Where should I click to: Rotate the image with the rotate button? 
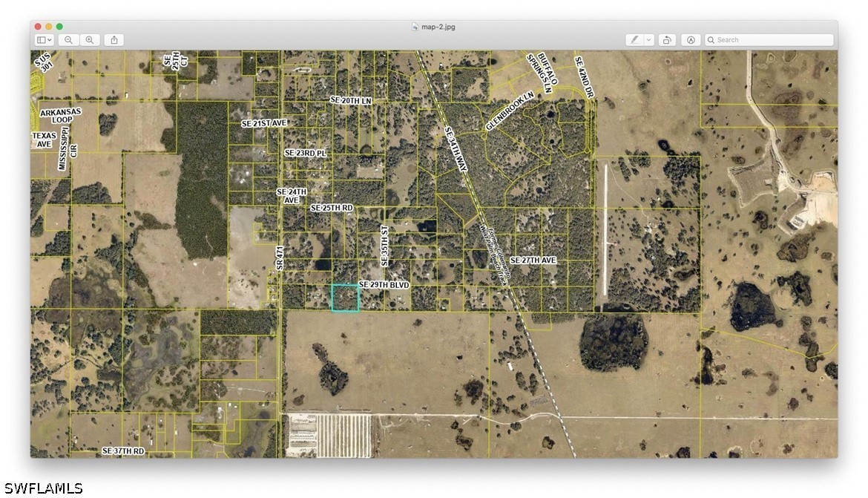coord(667,40)
